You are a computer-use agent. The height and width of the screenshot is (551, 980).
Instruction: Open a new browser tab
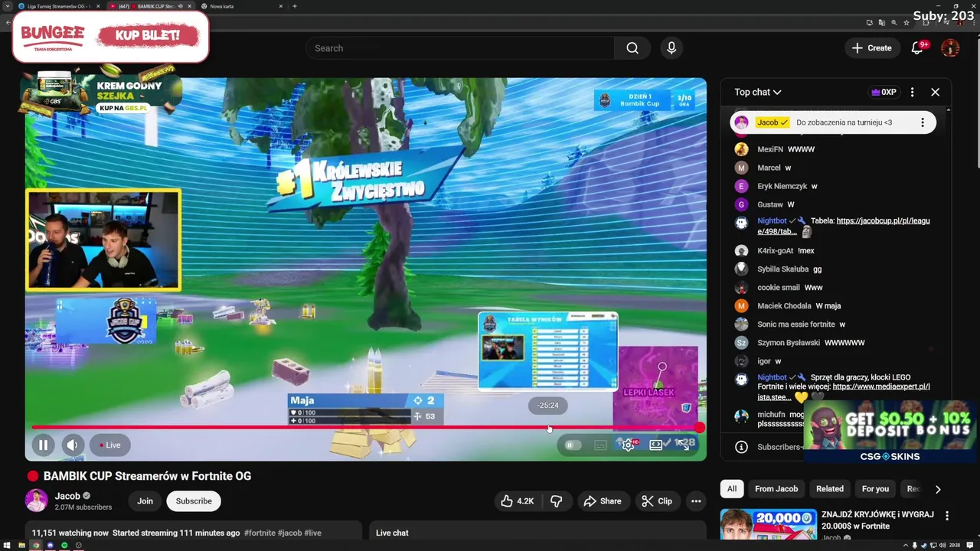tap(295, 6)
